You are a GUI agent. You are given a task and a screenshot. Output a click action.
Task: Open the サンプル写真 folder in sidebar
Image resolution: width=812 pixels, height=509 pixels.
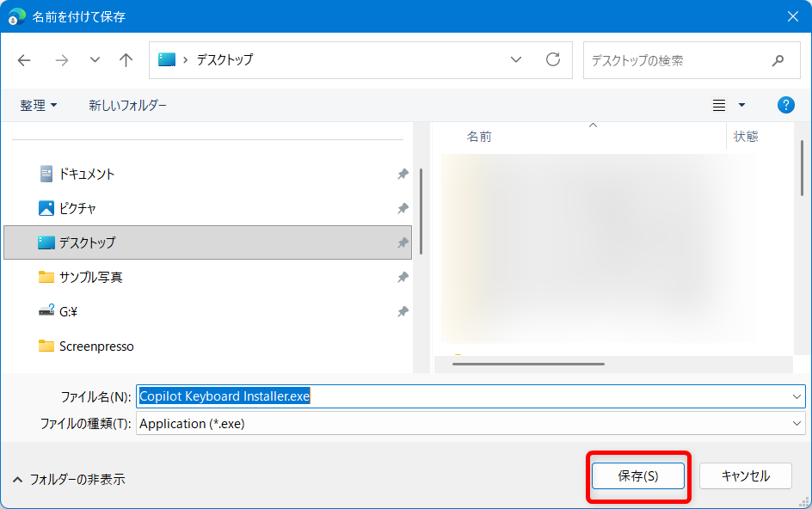click(207, 277)
